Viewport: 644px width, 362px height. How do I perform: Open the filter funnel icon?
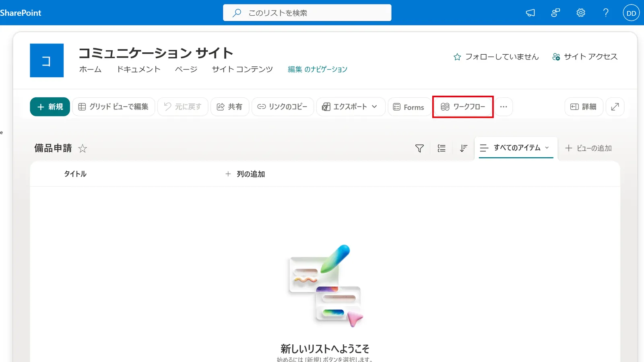point(419,148)
